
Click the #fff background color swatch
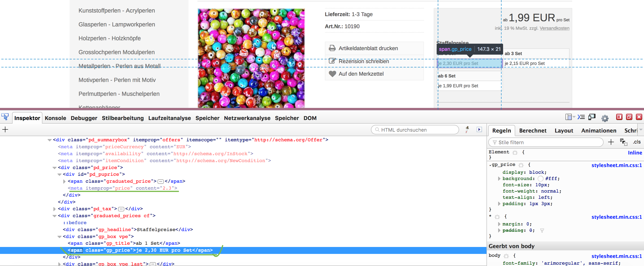pyautogui.click(x=540, y=179)
